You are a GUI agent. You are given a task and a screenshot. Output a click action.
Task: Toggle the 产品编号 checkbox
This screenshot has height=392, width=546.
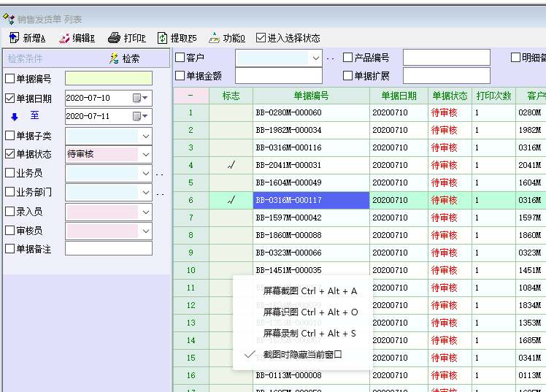[348, 58]
